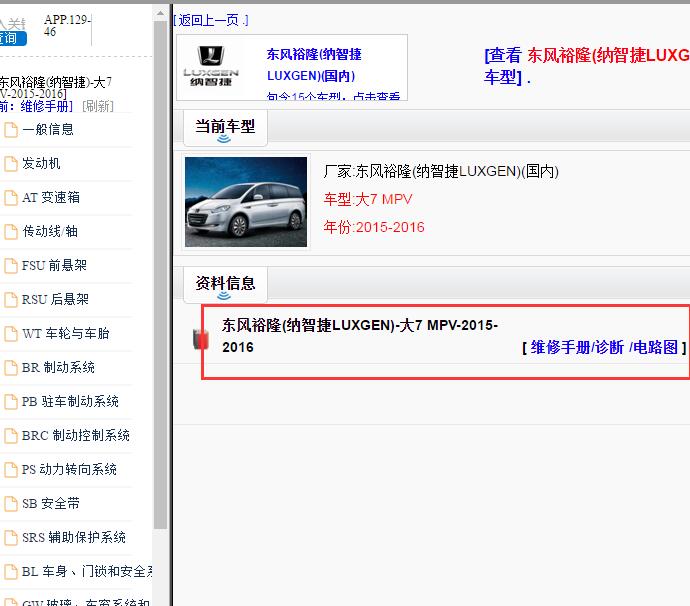The image size is (690, 606).
Task: Select PB 驻车制动系统 item
Action: (70, 401)
